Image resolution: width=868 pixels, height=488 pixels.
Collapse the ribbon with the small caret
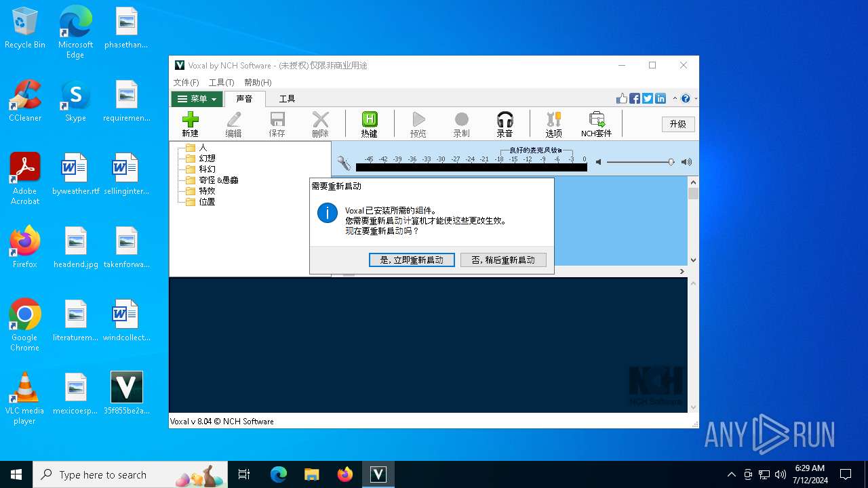[675, 98]
